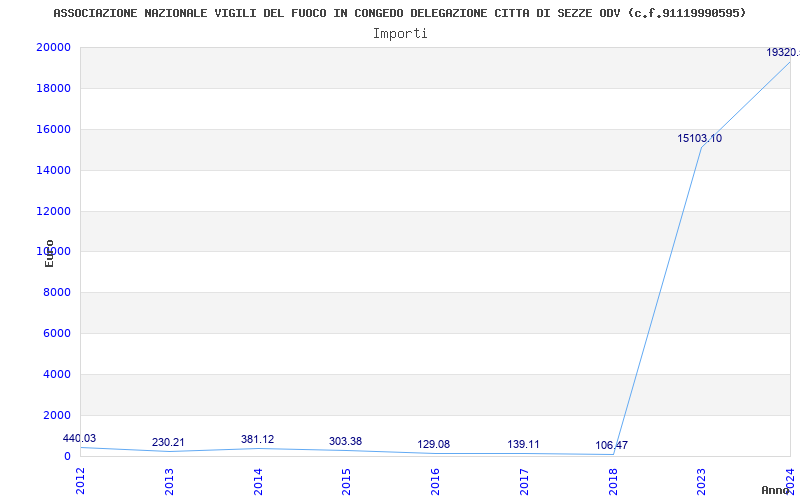Select the 381.12 value label
This screenshot has height=500, width=800.
[x=257, y=439]
